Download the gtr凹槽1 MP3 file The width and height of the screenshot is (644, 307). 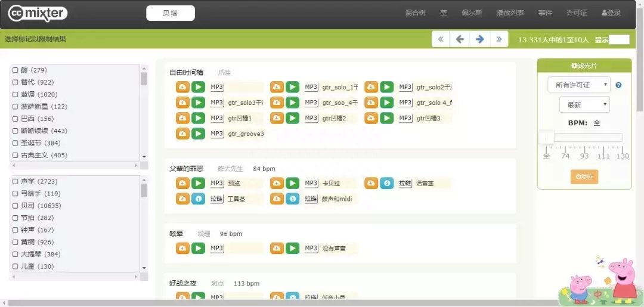(x=183, y=118)
